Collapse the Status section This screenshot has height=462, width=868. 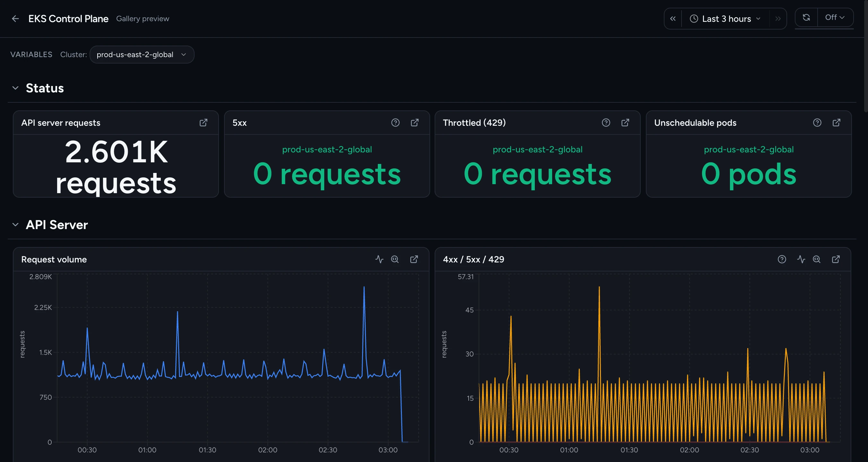coord(15,88)
